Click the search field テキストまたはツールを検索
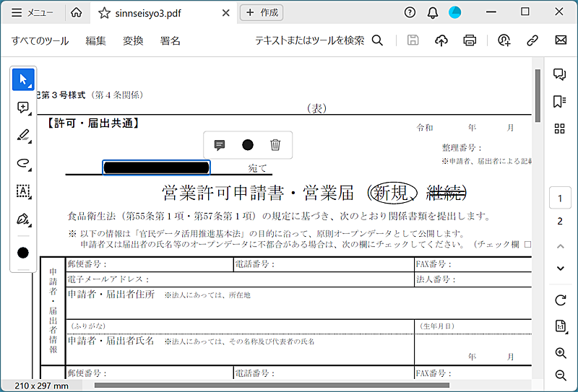Viewport: 578px width, 392px height. (318, 40)
